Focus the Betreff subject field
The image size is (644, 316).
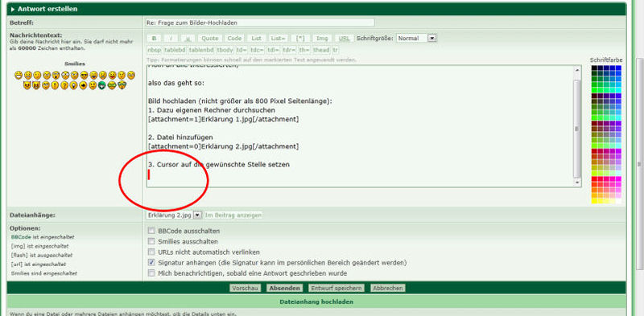260,23
